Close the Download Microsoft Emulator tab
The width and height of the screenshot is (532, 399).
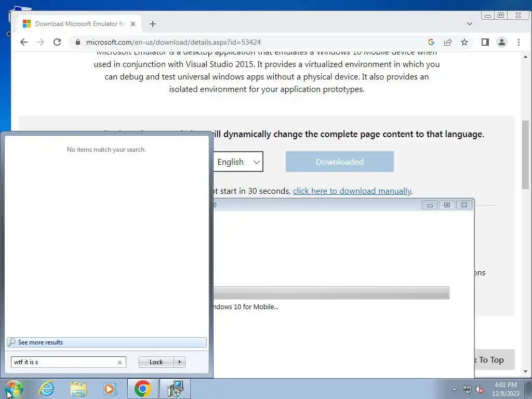133,24
